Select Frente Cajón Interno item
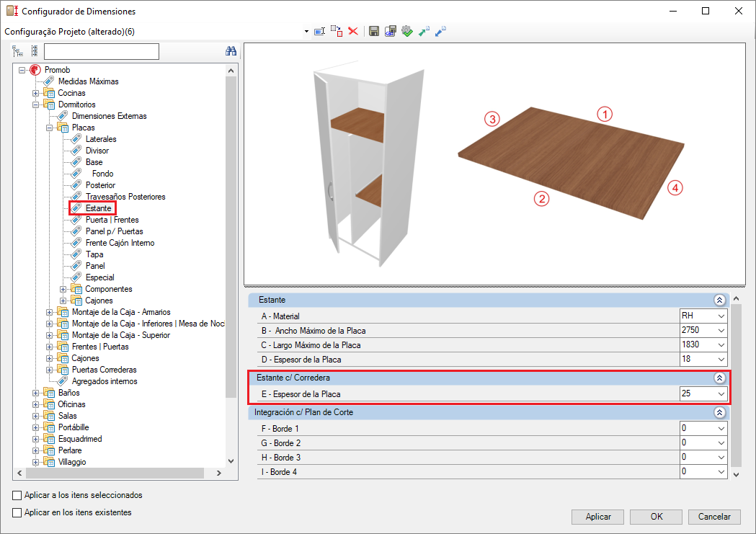This screenshot has height=534, width=756. pos(120,243)
